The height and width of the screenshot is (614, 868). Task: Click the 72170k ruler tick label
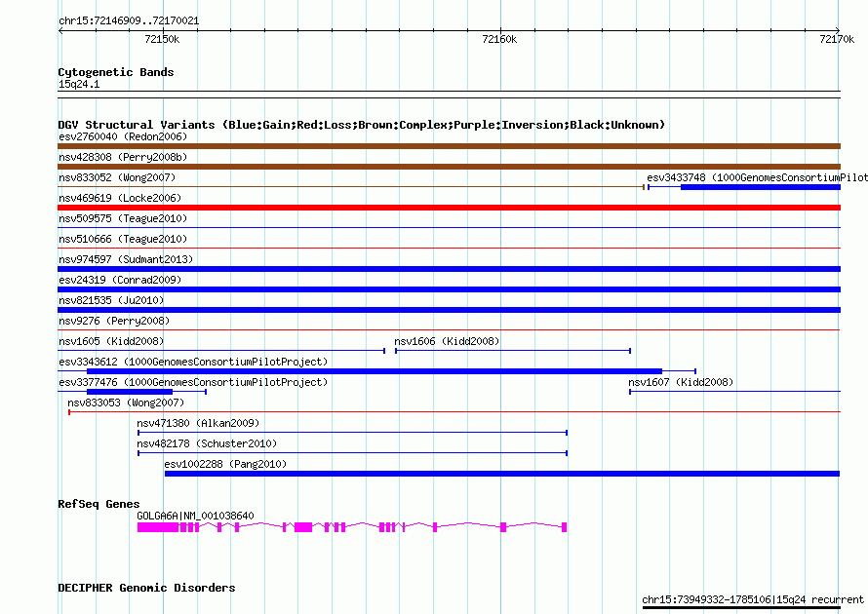click(x=837, y=39)
